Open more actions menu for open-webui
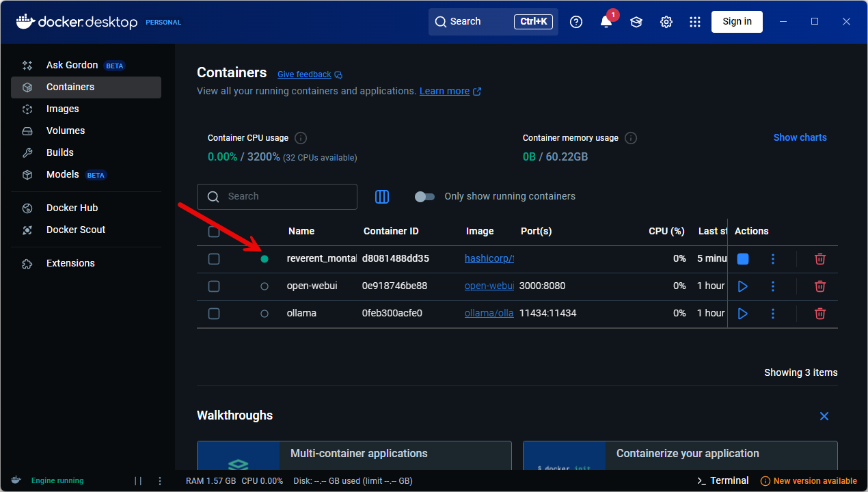 point(773,286)
